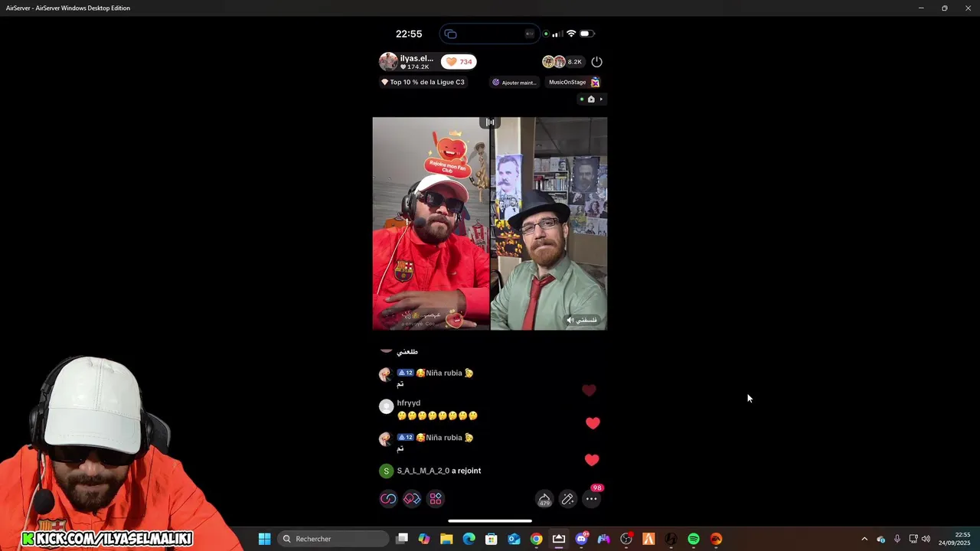Open the three-dots more menu with 98 badge
Screen dimensions: 980x551
592,499
